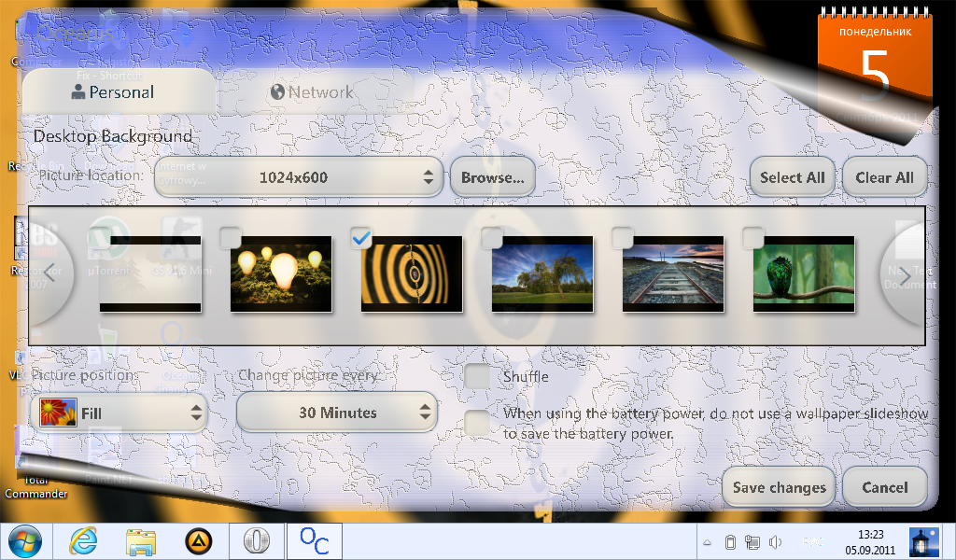Enable the battery power saving checkbox
This screenshot has width=956, height=560.
(x=477, y=423)
